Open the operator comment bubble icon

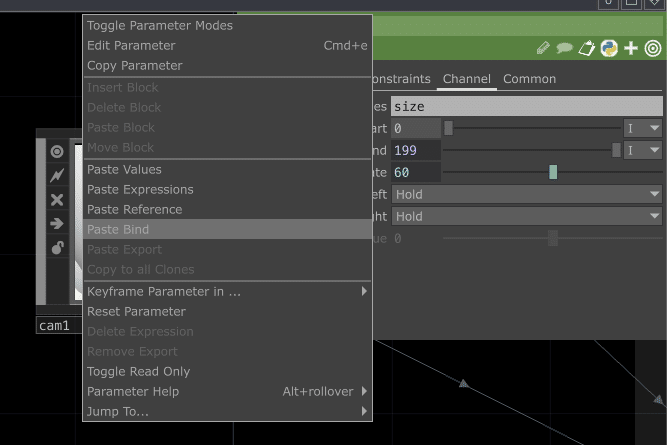pos(564,48)
